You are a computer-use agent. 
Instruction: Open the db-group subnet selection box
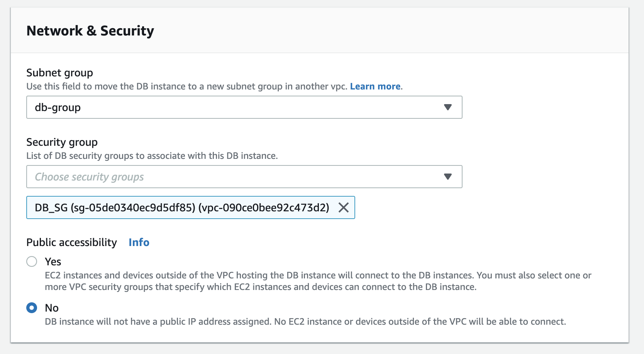[x=232, y=107]
